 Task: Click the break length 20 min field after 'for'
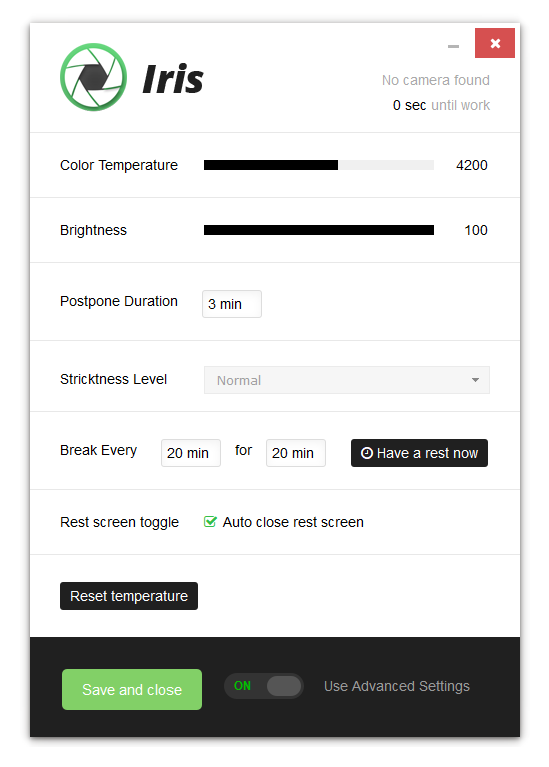click(296, 453)
